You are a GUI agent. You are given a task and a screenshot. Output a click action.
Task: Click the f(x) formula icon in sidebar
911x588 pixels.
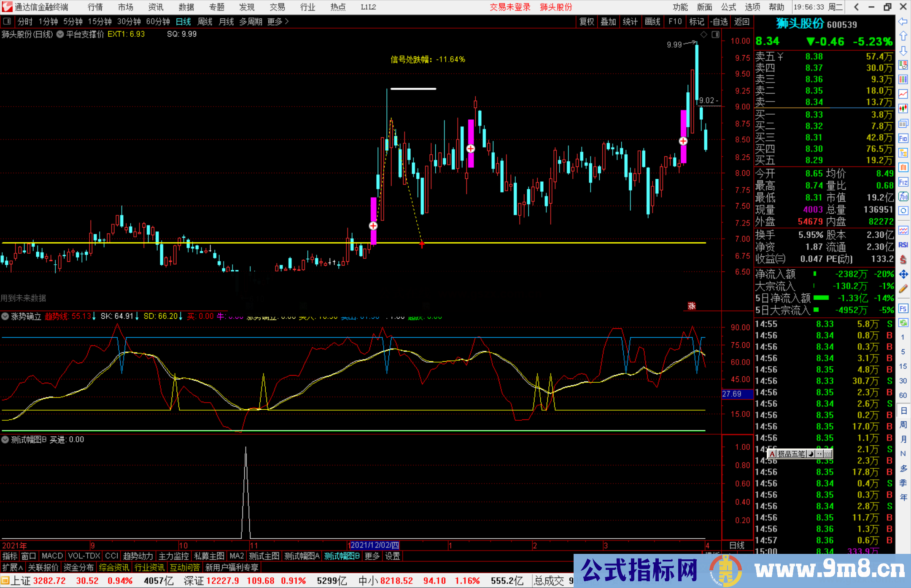point(903,196)
